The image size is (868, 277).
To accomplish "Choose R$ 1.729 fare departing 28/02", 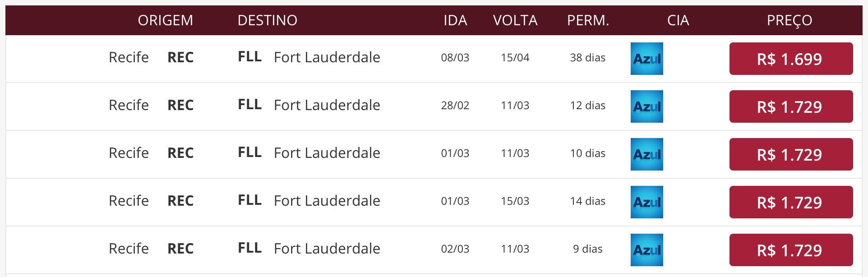I will coord(791,106).
